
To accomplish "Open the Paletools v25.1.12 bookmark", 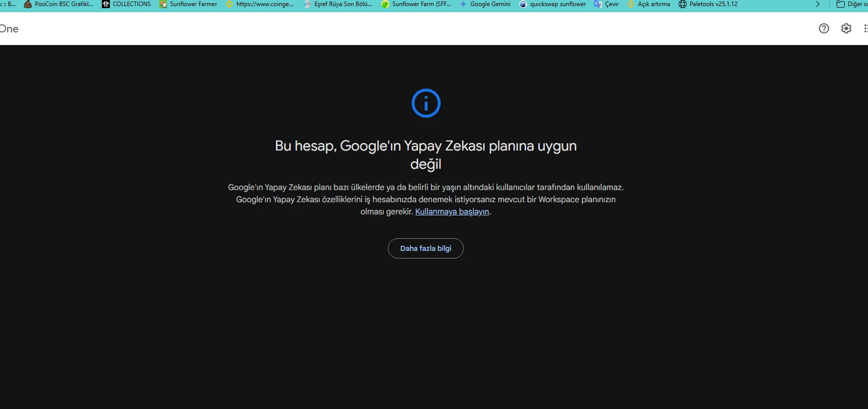I will coord(708,4).
